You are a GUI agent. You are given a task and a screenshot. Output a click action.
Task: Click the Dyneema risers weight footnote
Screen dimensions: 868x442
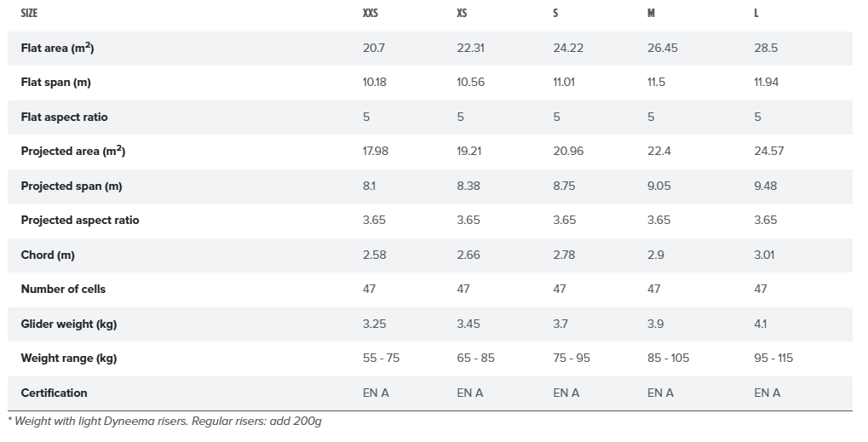coord(165,421)
